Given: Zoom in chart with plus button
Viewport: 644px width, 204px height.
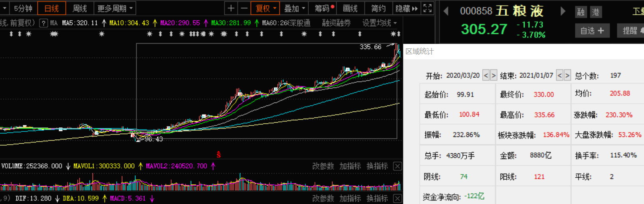Looking at the screenshot, I should coord(231,8).
